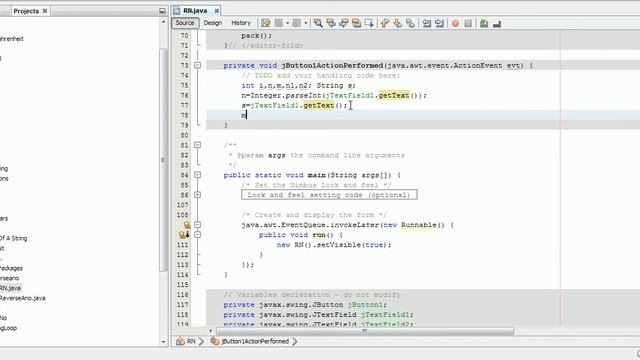Click method icon beside jButton1ActionPerformed breadcrumb

click(x=215, y=341)
